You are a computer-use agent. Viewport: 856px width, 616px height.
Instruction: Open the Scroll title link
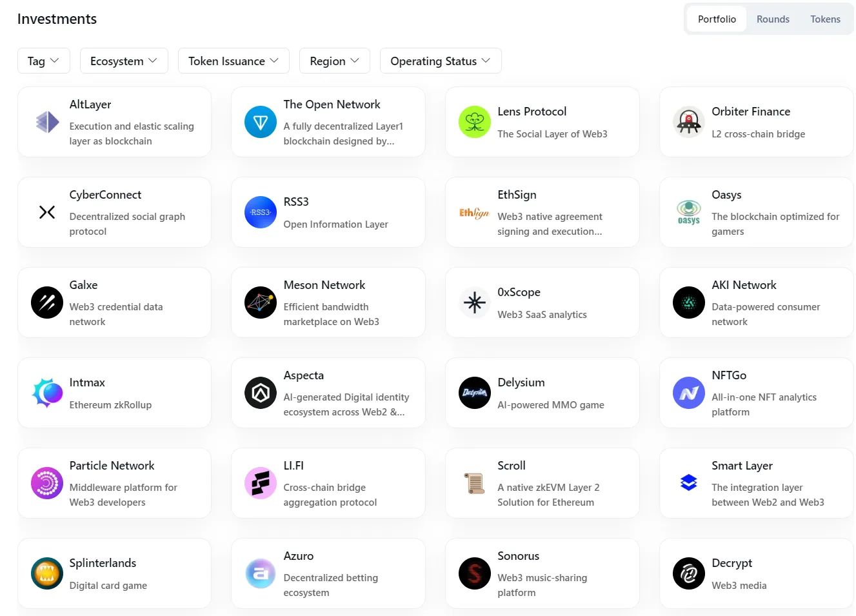512,466
